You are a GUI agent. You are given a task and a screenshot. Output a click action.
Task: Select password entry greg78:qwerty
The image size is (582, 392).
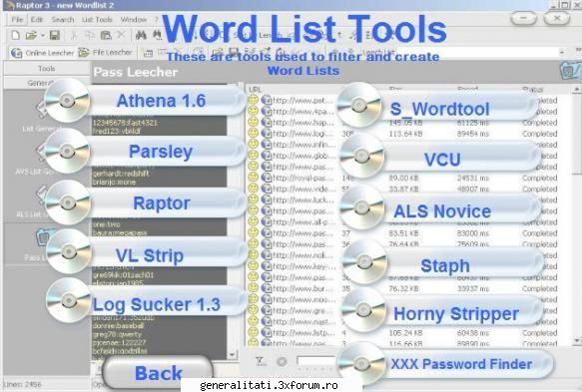(x=117, y=334)
